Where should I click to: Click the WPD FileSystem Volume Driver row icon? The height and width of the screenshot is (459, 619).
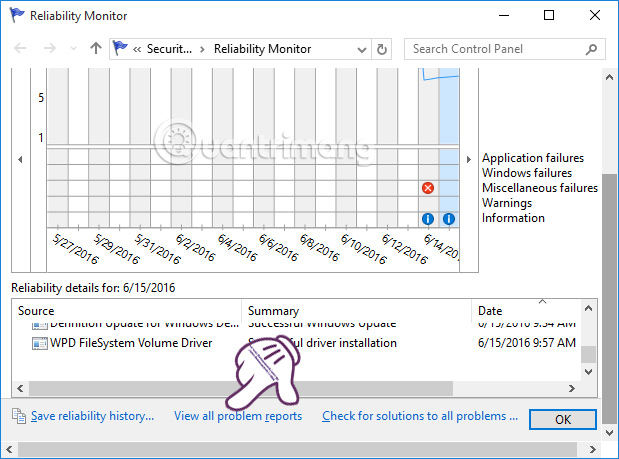(39, 343)
